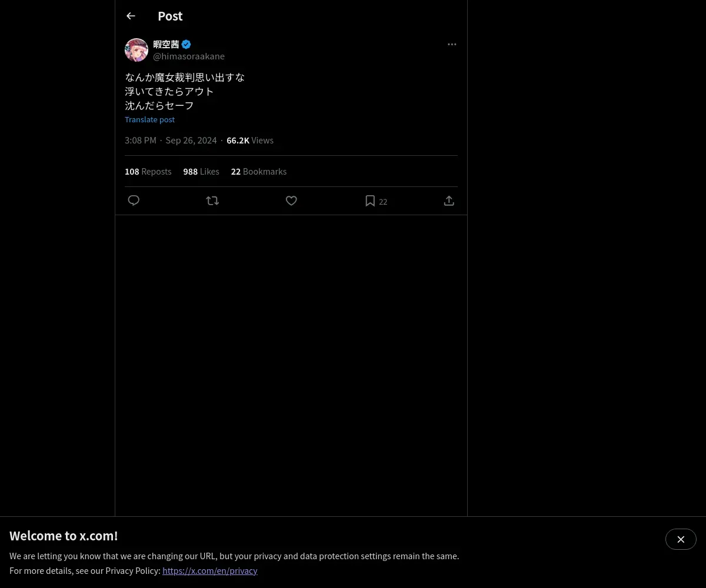Viewport: 706px width, 588px height.
Task: Repost using the retweet arrows icon
Action: (212, 201)
